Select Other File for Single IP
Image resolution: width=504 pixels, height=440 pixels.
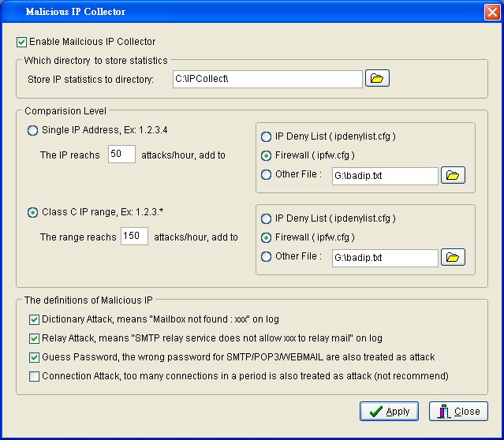[267, 174]
